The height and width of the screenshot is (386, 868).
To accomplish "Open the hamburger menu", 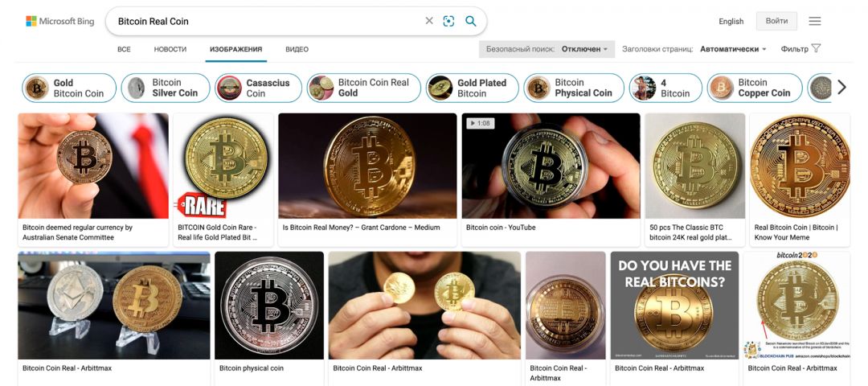I will tap(814, 21).
